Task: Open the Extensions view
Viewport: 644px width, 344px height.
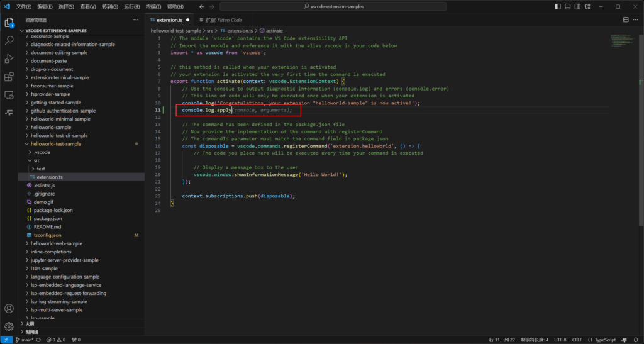Action: coord(9,77)
